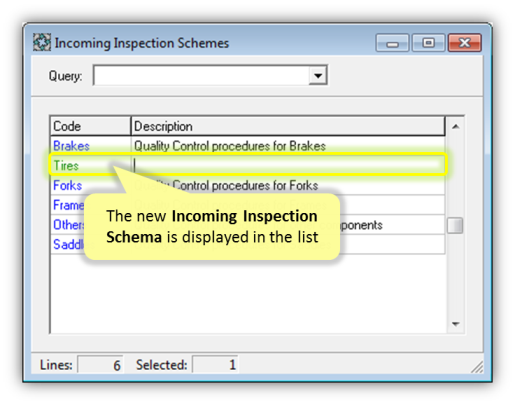Close the Incoming Inspection Schemes window
The width and height of the screenshot is (515, 405).
[465, 43]
